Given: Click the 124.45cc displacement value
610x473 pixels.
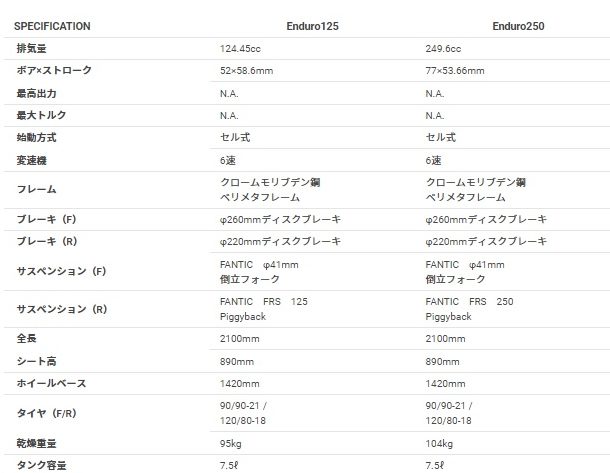Looking at the screenshot, I should 240,49.
